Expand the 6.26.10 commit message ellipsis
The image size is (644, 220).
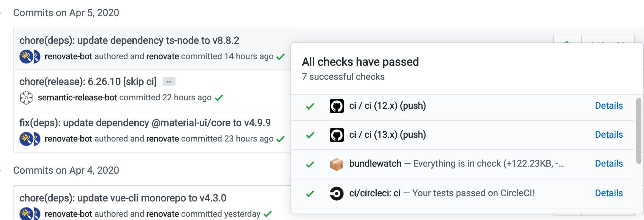(x=169, y=82)
